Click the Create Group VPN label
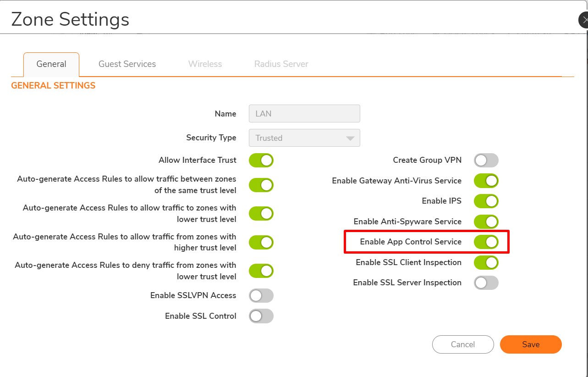This screenshot has height=377, width=588. coord(427,160)
